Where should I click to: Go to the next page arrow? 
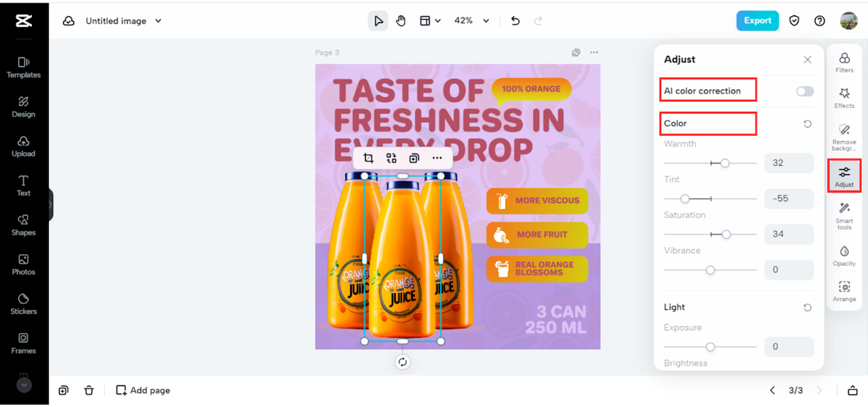[819, 390]
